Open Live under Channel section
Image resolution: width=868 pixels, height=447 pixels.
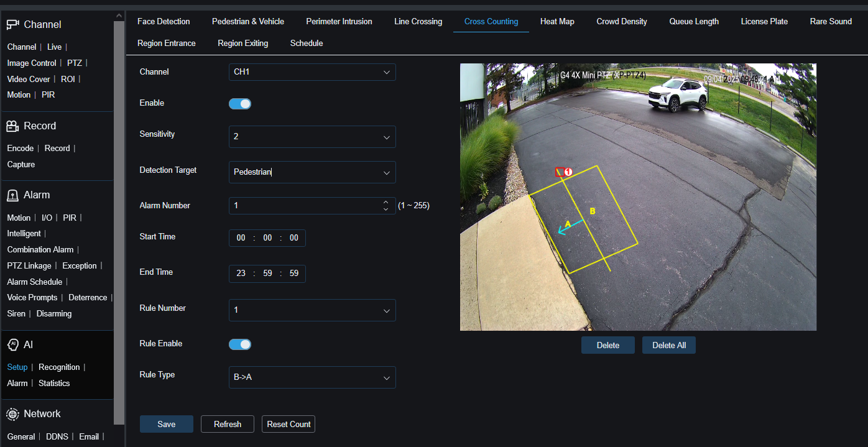(x=55, y=47)
